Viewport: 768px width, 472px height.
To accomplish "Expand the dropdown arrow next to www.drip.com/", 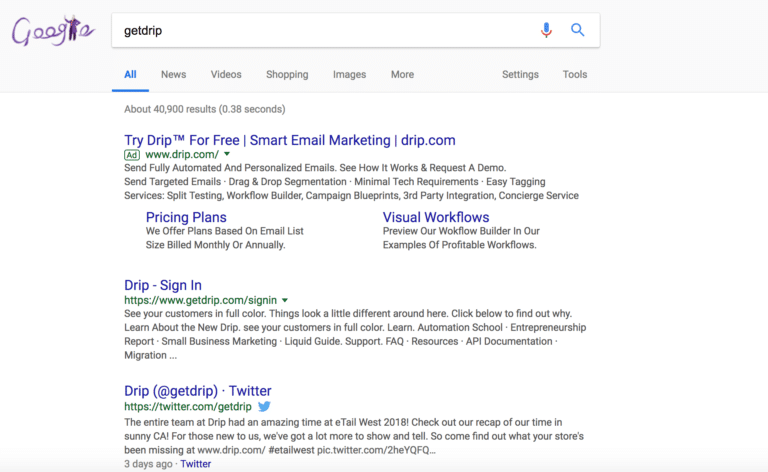I will pos(227,154).
